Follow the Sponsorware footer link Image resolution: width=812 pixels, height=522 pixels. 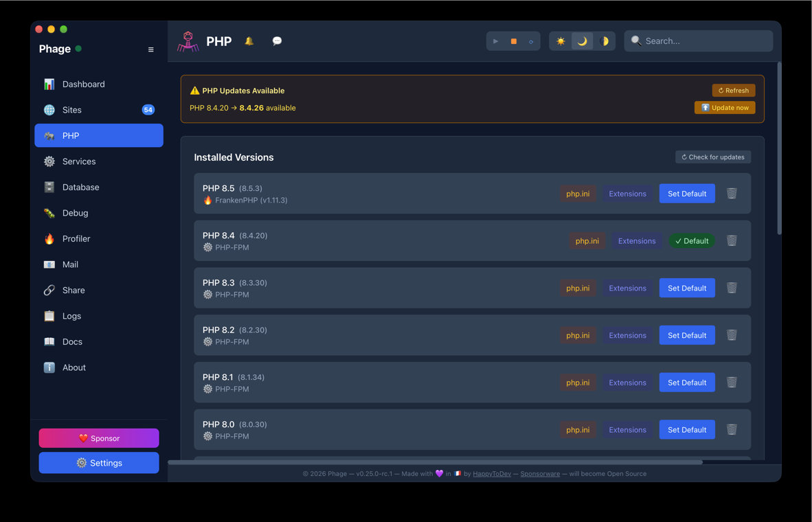[539, 474]
